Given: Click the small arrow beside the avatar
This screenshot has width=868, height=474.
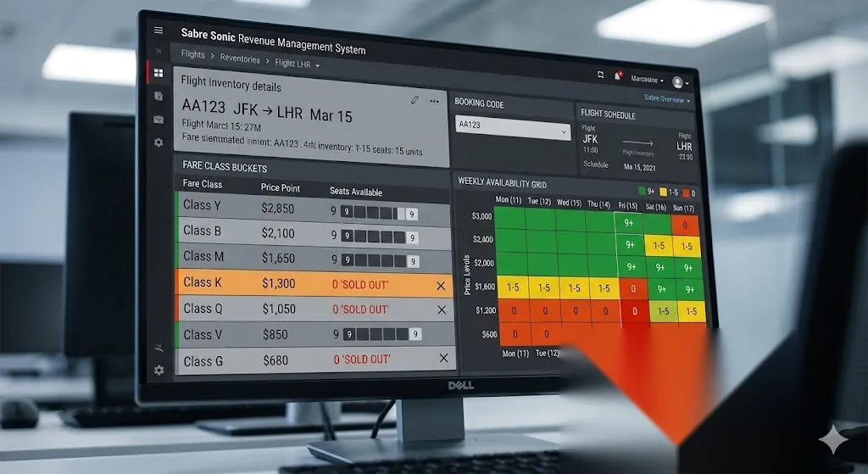Looking at the screenshot, I should click(x=687, y=84).
